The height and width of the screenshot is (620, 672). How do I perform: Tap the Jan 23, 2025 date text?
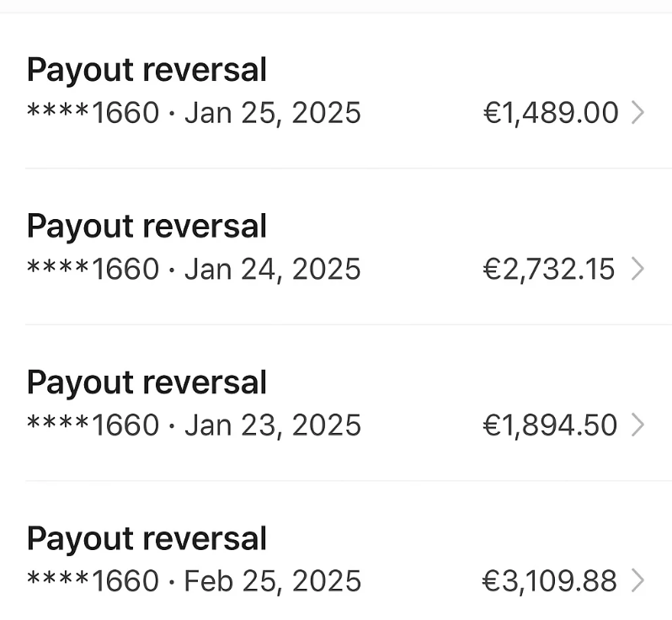tap(273, 425)
